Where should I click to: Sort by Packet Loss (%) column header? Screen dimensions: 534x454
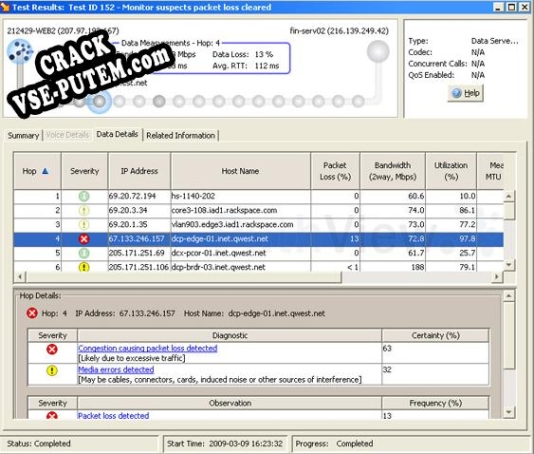[x=335, y=171]
